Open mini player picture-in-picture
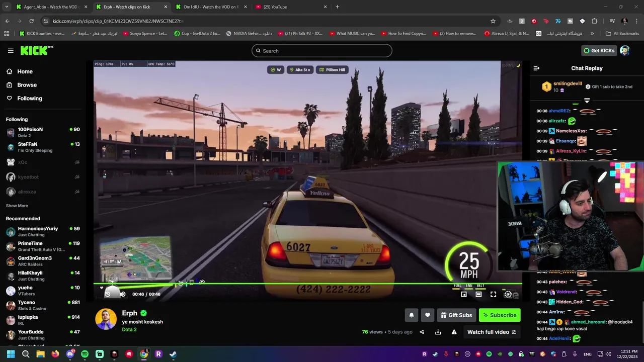Image resolution: width=644 pixels, height=362 pixels. pyautogui.click(x=464, y=294)
